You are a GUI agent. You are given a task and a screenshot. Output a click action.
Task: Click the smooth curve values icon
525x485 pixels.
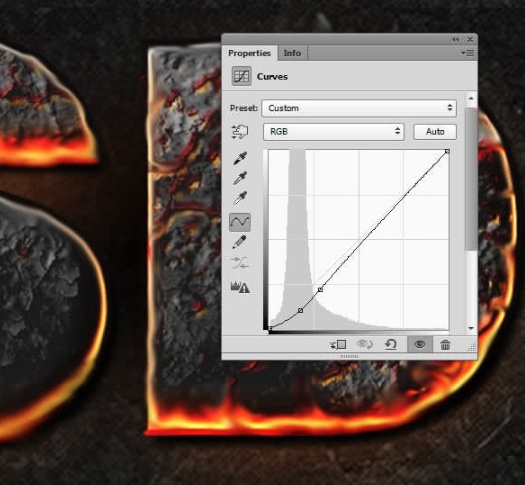240,263
